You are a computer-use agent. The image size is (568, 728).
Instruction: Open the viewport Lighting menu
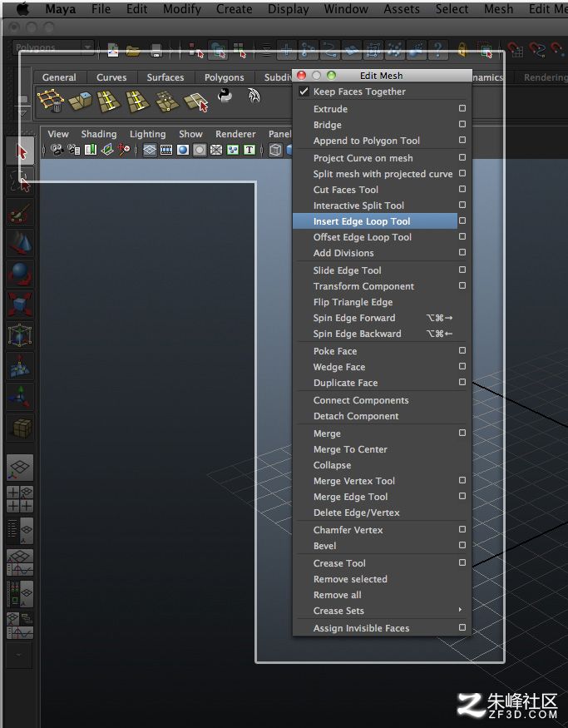[x=147, y=134]
